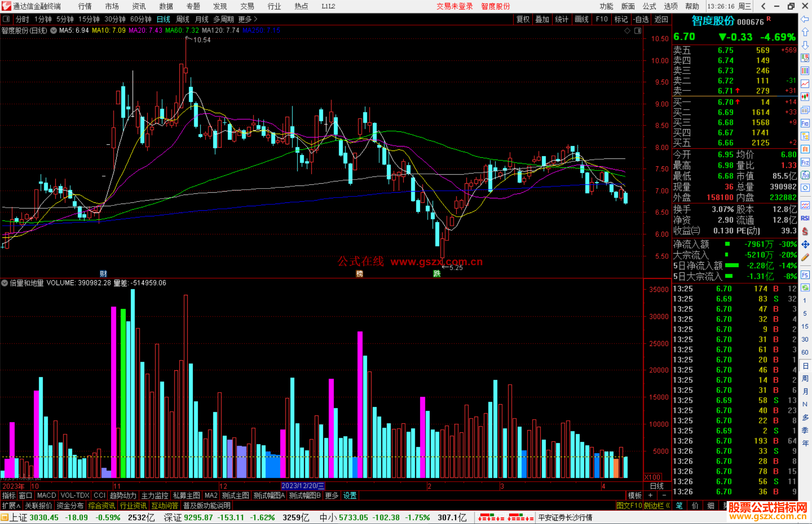Screen dimensions: 812x524
Task: Expand the 扩展 bottom panel
Action: pos(11,506)
